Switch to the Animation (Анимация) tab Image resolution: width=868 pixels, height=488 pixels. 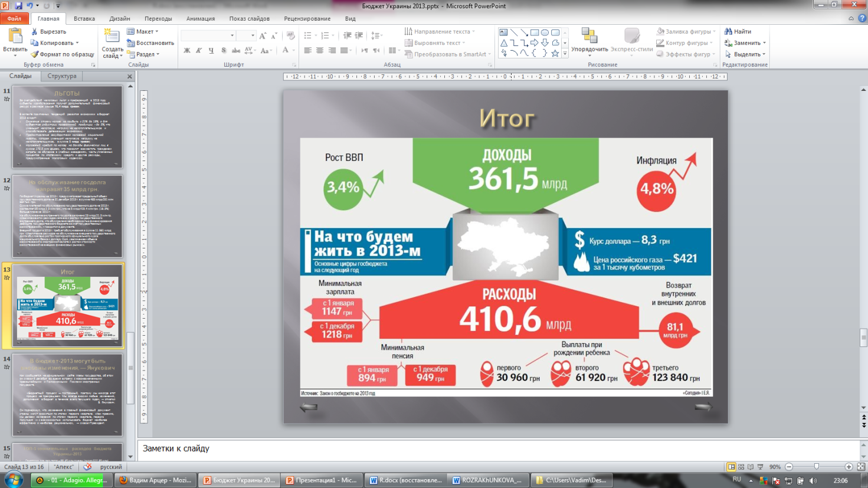coord(201,18)
